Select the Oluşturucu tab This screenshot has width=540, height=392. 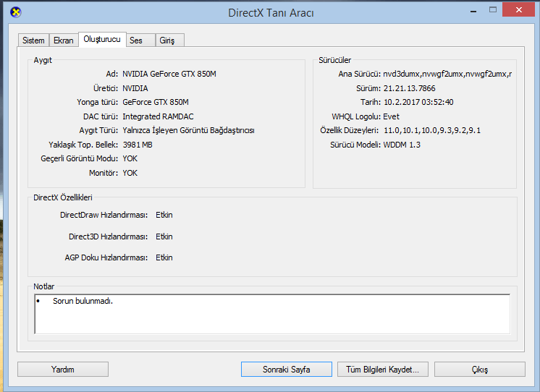(x=102, y=39)
